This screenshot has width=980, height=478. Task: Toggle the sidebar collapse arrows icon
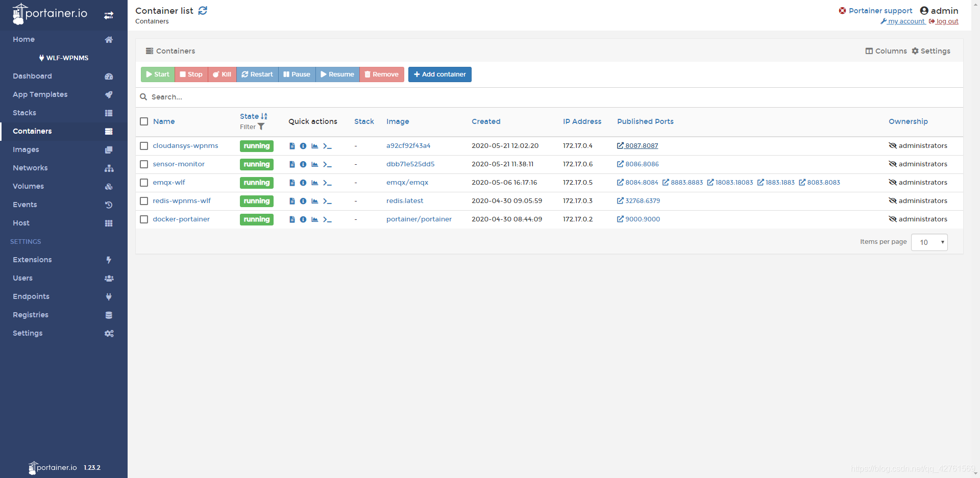point(109,15)
